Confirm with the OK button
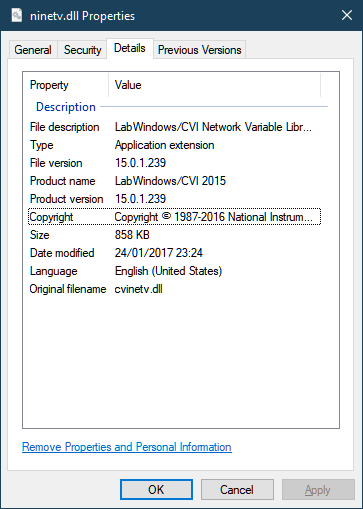Image resolution: width=363 pixels, height=509 pixels. [x=156, y=490]
